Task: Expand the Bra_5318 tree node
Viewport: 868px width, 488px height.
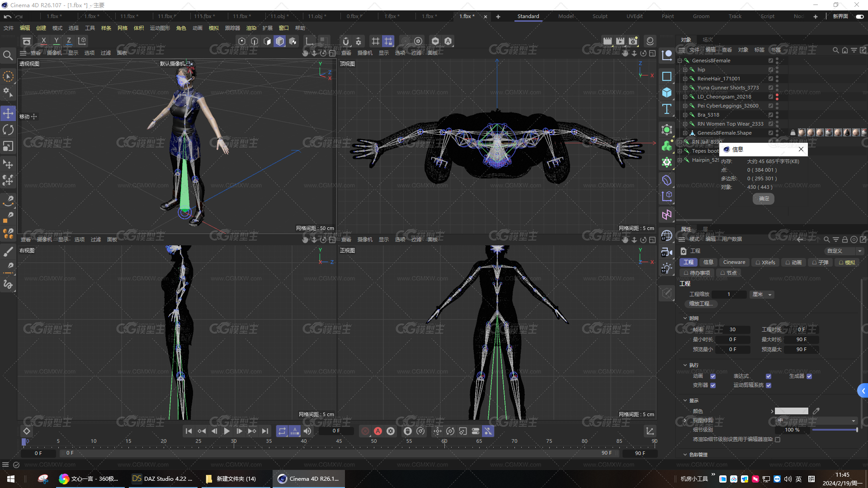Action: pos(685,115)
